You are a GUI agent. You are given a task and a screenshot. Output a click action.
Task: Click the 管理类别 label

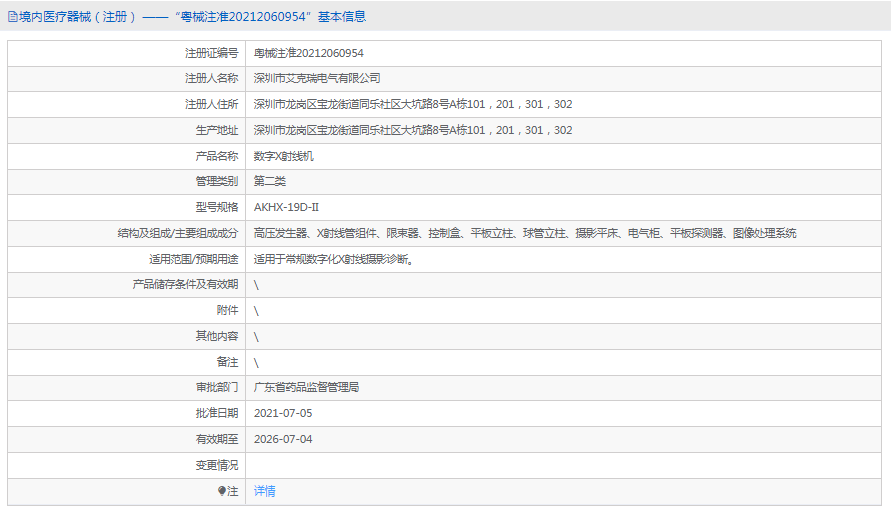[x=217, y=181]
